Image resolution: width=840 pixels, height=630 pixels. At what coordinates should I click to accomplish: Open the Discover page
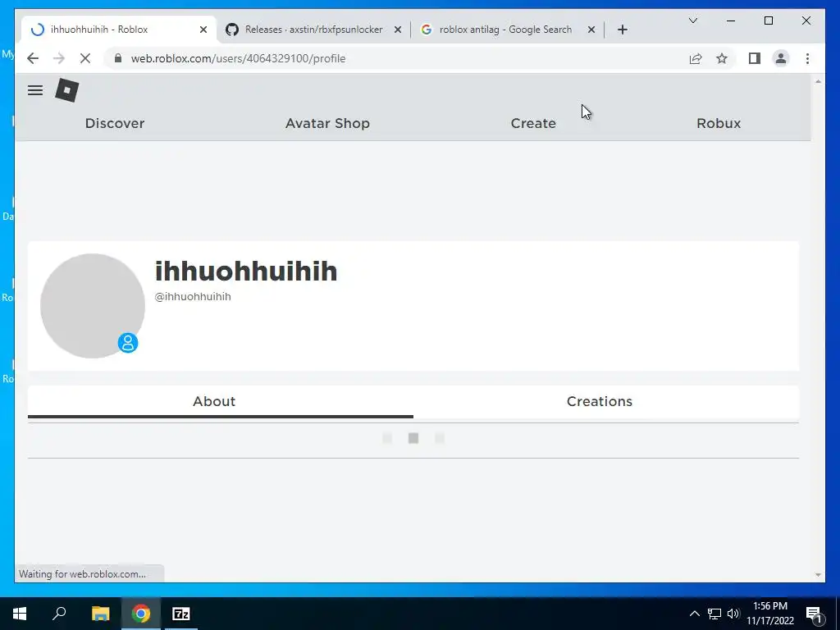click(115, 123)
